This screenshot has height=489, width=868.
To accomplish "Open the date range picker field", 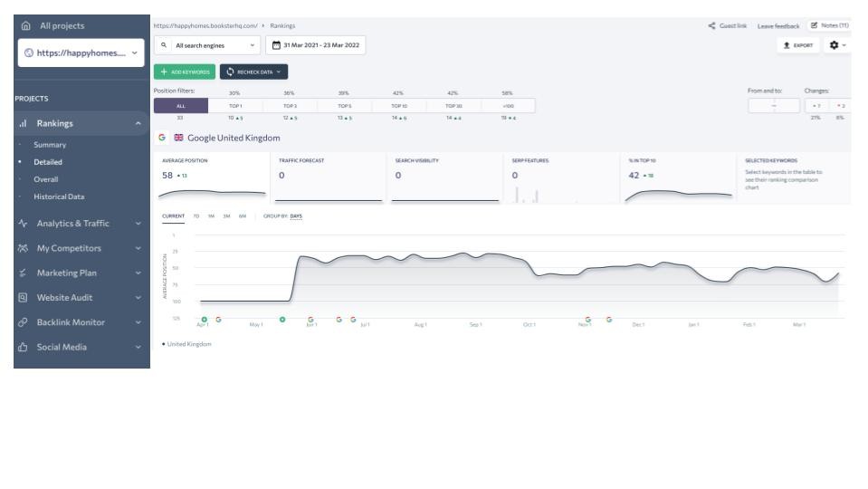I will tap(316, 45).
